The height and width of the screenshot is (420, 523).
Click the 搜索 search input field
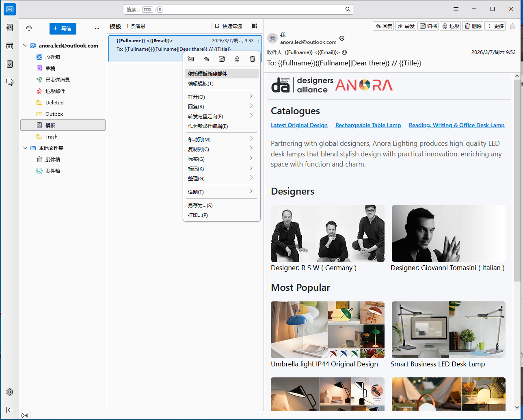[x=238, y=9]
